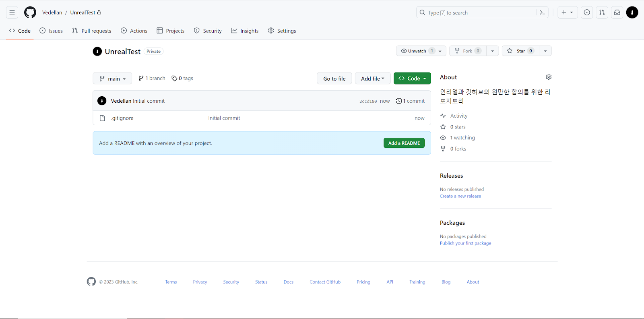644x319 pixels.
Task: Open the footer Privacy link
Action: (200, 282)
